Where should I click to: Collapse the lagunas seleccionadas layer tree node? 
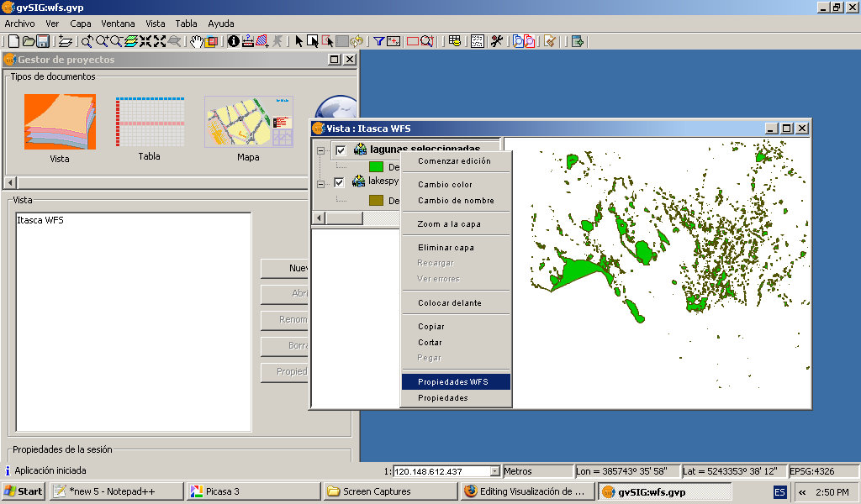[320, 150]
